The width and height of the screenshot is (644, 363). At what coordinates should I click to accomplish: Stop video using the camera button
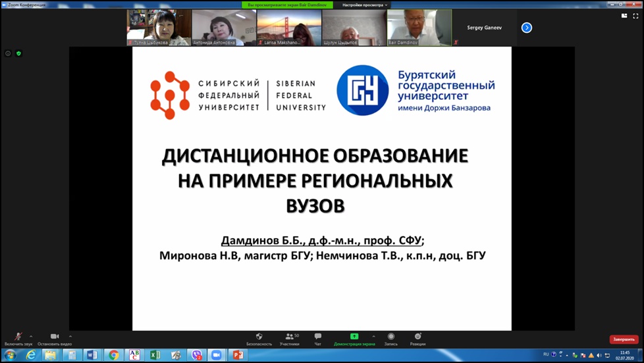pos(55,338)
